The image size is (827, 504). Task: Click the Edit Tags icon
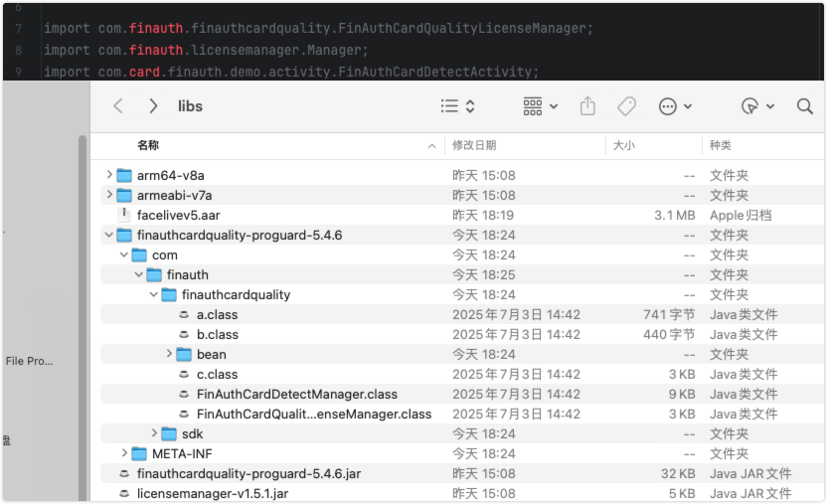pyautogui.click(x=626, y=106)
